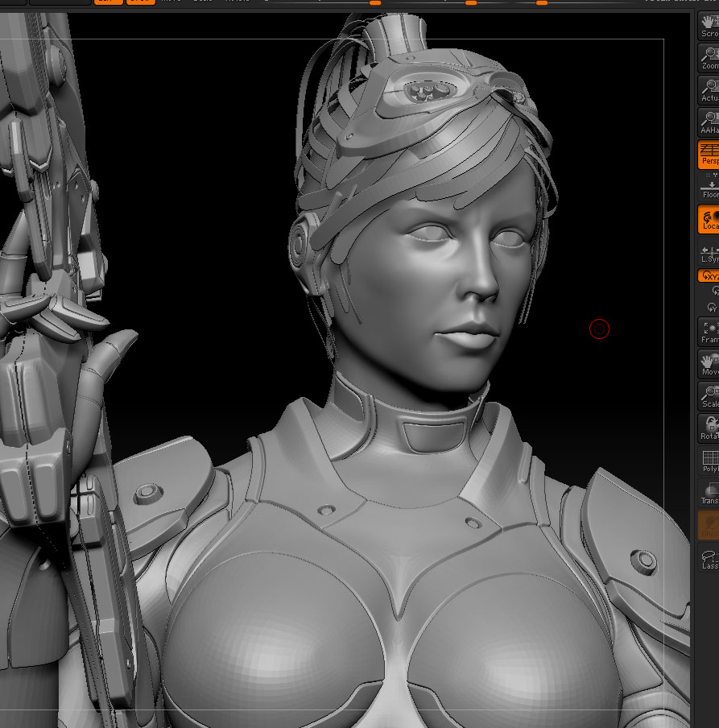Select the Scroll canvas tool
719x728 pixels.
tap(709, 27)
